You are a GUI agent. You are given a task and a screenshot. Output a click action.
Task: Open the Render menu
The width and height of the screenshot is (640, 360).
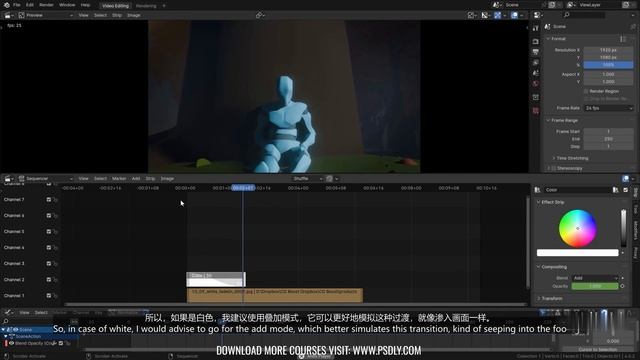click(46, 5)
